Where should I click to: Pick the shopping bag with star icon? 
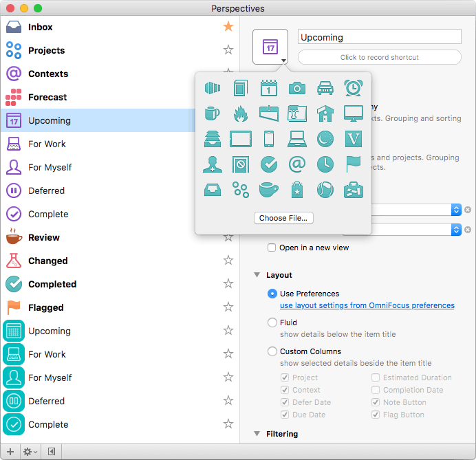pyautogui.click(x=297, y=190)
